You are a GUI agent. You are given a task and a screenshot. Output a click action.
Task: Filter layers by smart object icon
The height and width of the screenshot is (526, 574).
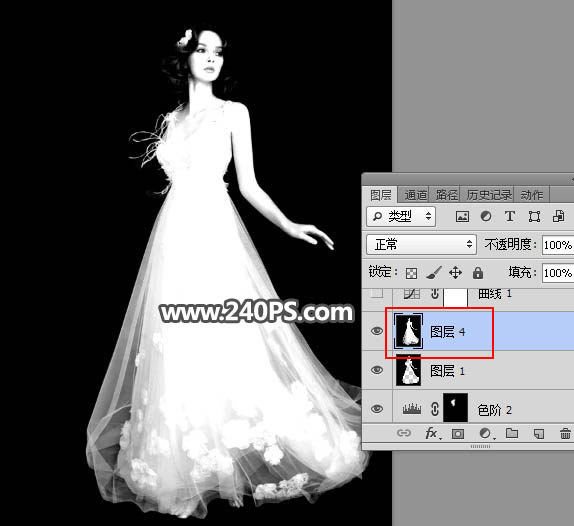click(x=558, y=216)
